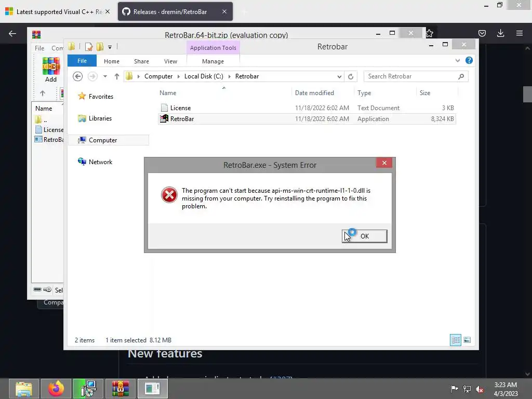
Task: Open WinRAR from the taskbar
Action: click(121, 389)
